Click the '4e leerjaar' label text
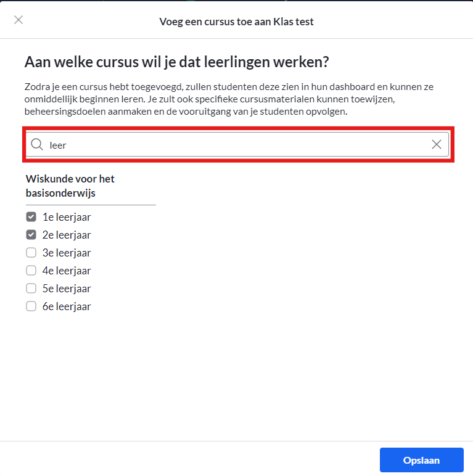473x476 pixels. pyautogui.click(x=67, y=271)
